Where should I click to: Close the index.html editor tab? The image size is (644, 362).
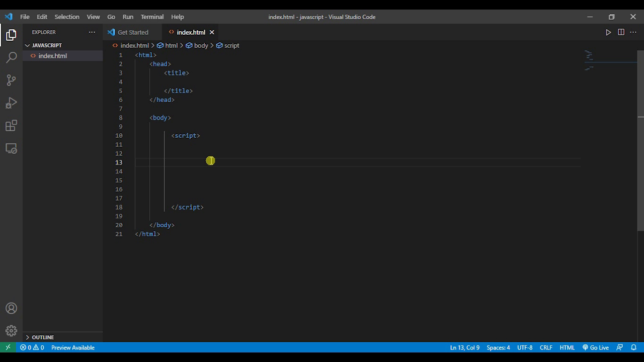[x=212, y=32]
